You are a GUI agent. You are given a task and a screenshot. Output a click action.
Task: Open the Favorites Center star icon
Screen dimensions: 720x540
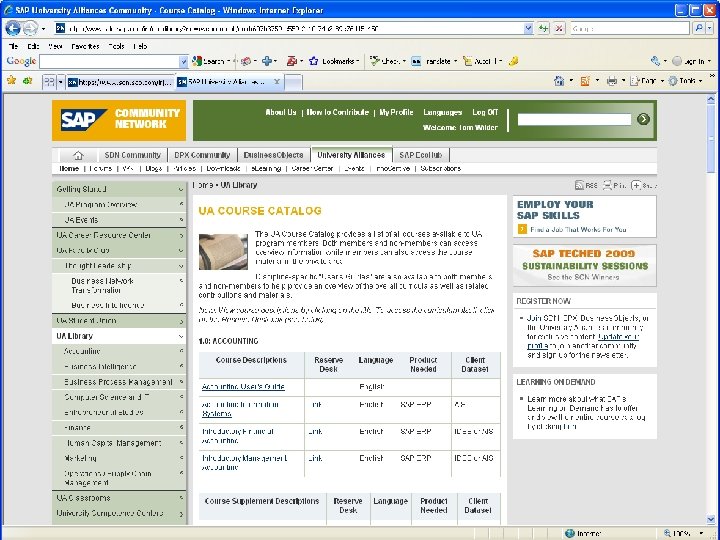11,81
